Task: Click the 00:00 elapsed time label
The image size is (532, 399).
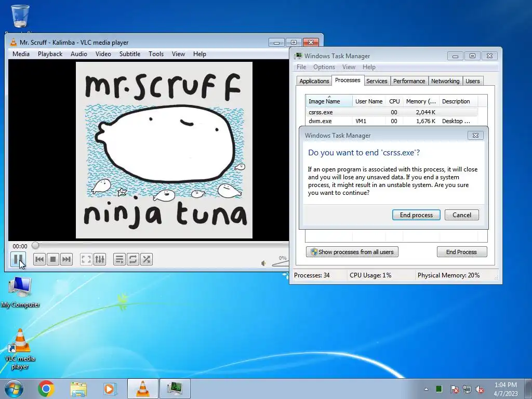Action: [20, 246]
